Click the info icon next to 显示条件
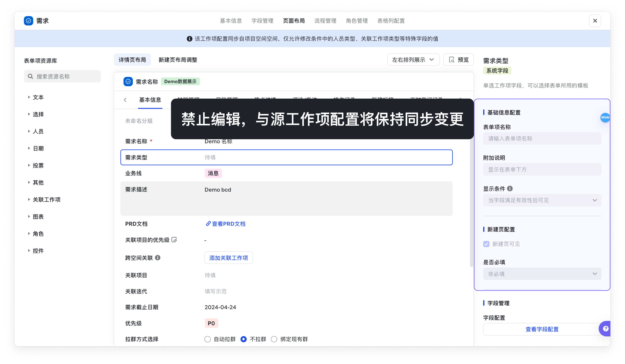This screenshot has width=625, height=364. point(510,189)
